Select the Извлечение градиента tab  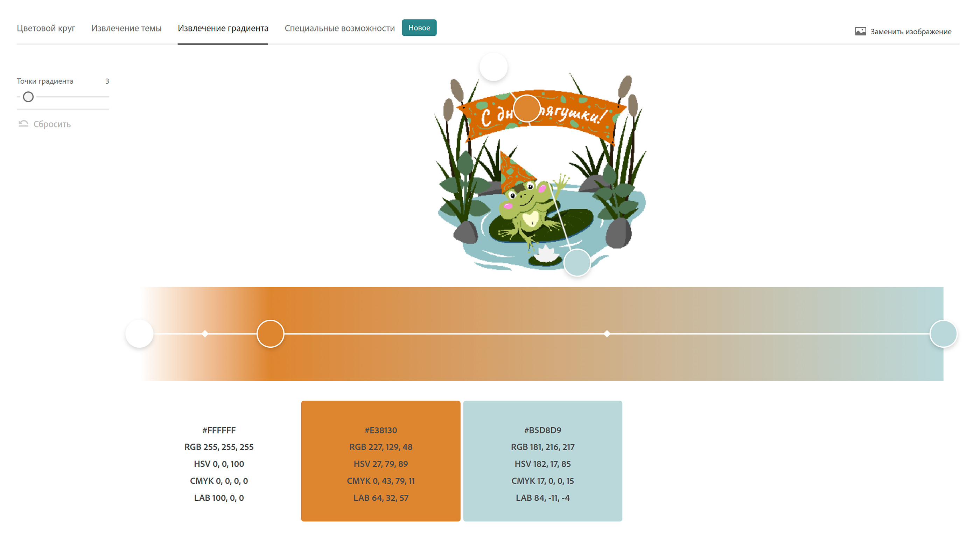click(223, 28)
